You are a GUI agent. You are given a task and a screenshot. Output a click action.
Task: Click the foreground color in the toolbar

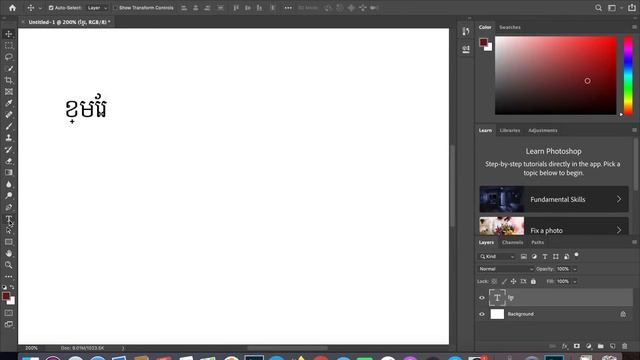pos(6,296)
